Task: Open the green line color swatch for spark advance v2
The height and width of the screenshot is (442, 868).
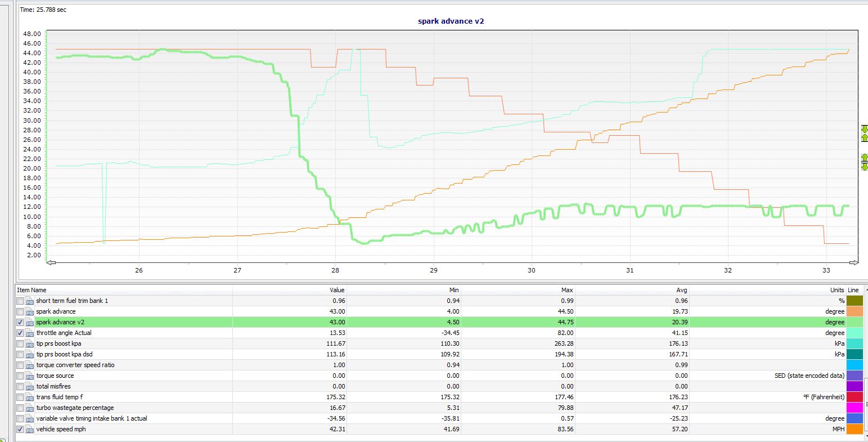Action: pos(854,322)
